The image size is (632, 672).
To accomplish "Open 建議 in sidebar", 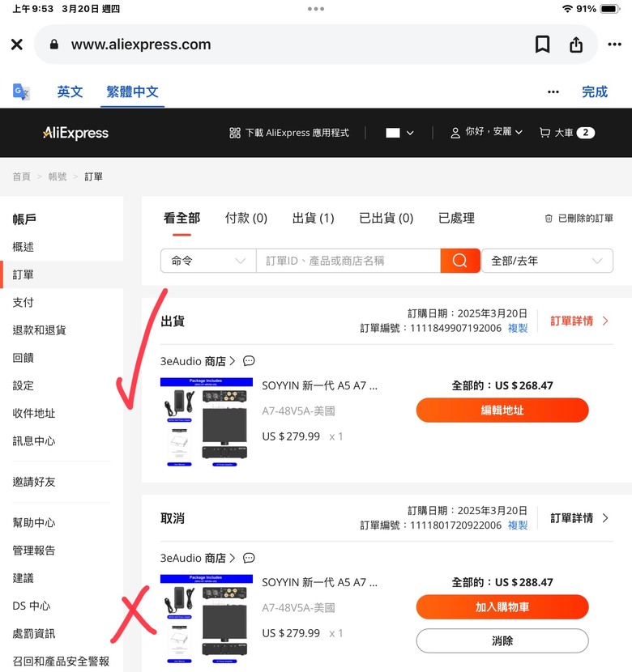I will point(23,578).
